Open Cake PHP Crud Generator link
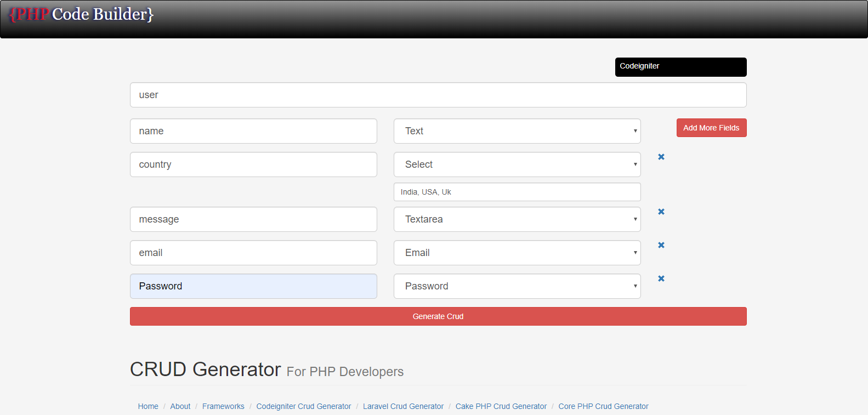Screen dimensions: 868x415 (x=501, y=406)
